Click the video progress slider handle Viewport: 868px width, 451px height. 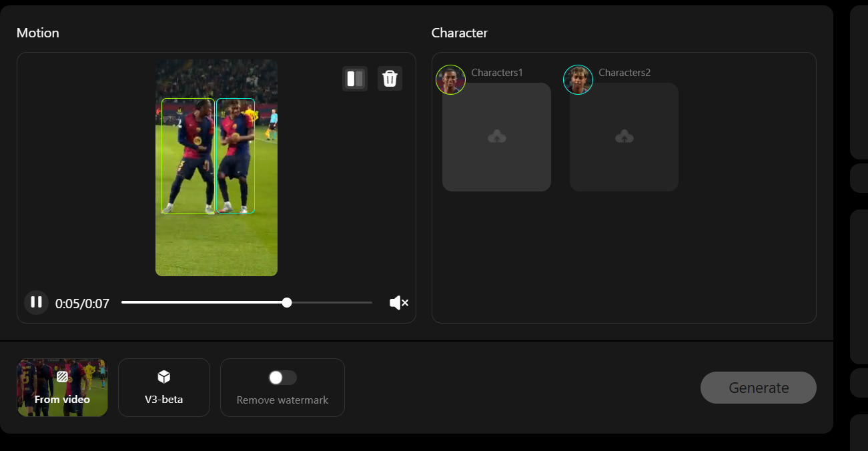(287, 302)
